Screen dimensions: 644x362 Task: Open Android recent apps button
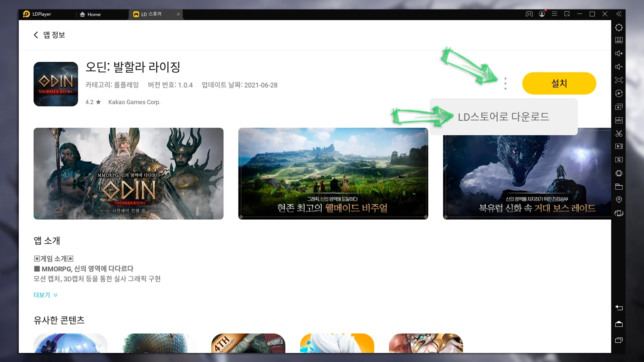[x=619, y=340]
